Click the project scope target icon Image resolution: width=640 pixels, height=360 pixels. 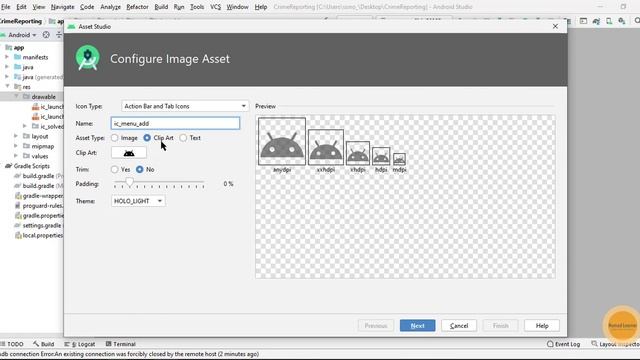pos(46,35)
